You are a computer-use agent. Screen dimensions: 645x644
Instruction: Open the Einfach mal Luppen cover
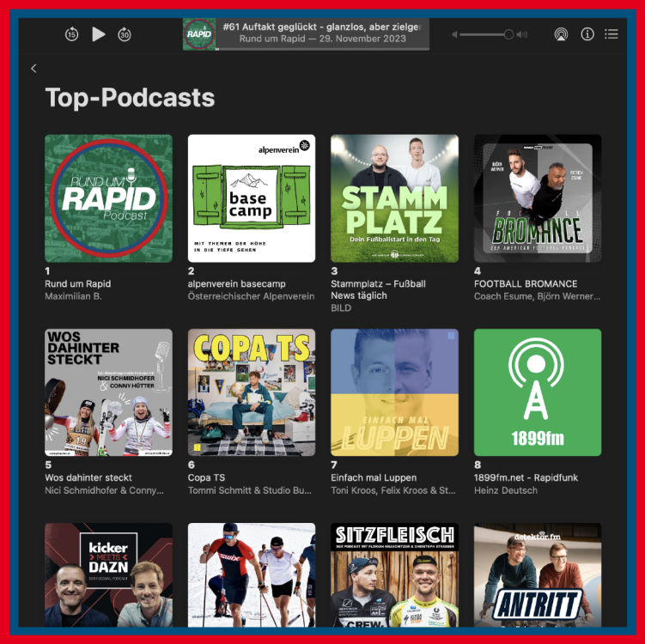coord(394,392)
